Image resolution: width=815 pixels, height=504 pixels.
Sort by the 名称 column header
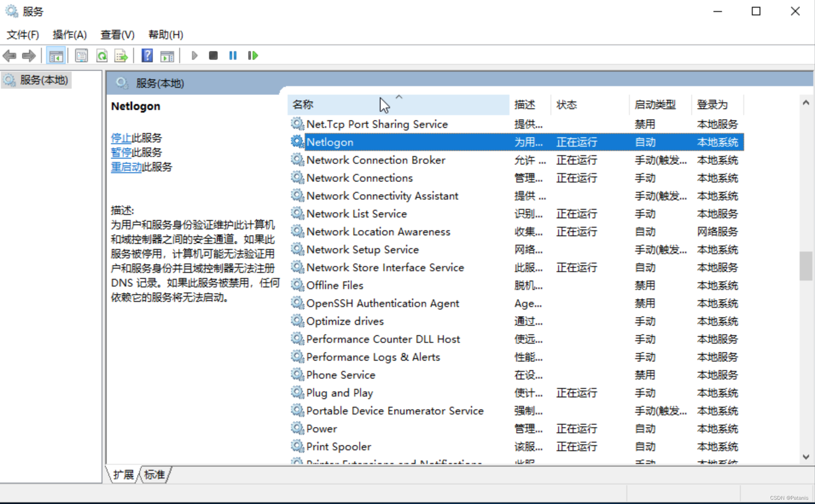398,104
